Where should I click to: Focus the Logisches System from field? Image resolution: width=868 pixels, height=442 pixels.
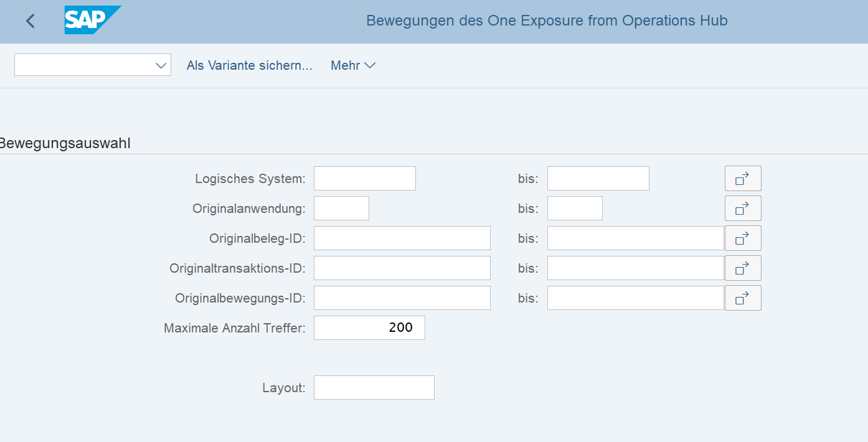[364, 179]
